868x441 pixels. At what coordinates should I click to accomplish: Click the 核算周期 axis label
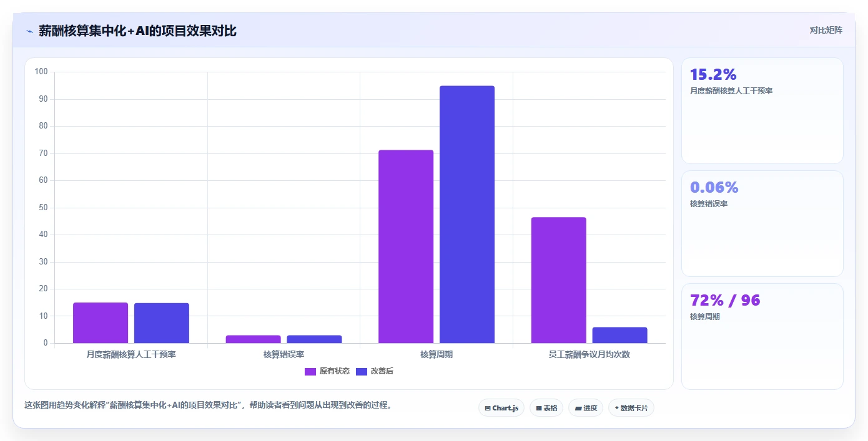coord(436,354)
